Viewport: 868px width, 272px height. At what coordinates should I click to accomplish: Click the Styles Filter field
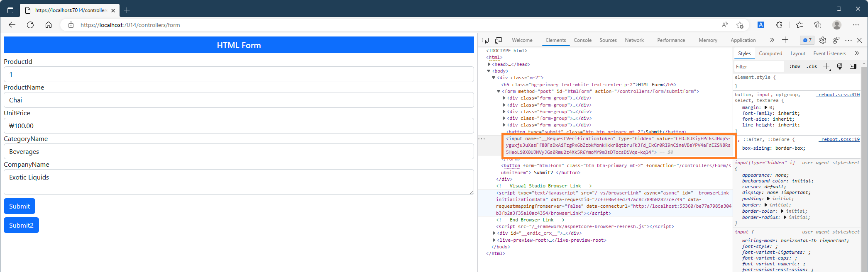(x=759, y=67)
